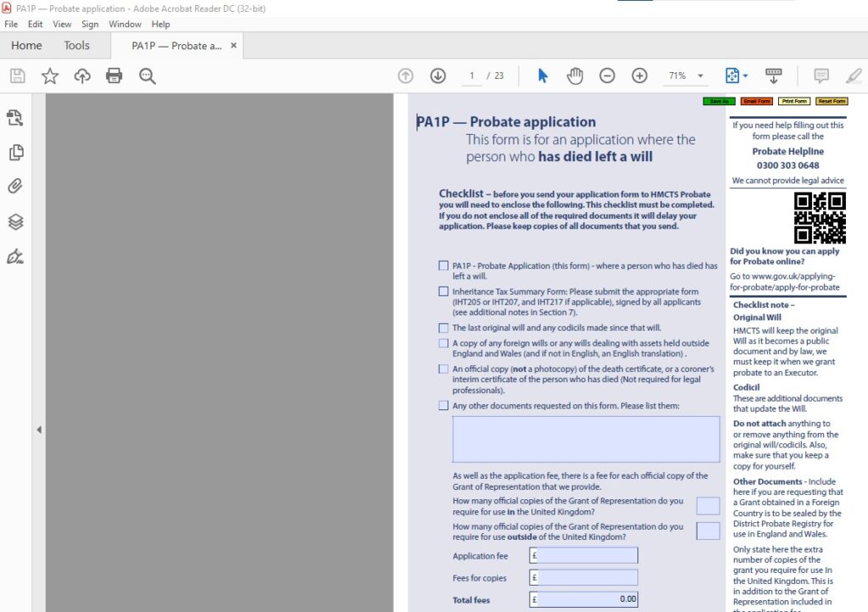Click the Probate Helpline number 0300 303 0648

[x=787, y=165]
